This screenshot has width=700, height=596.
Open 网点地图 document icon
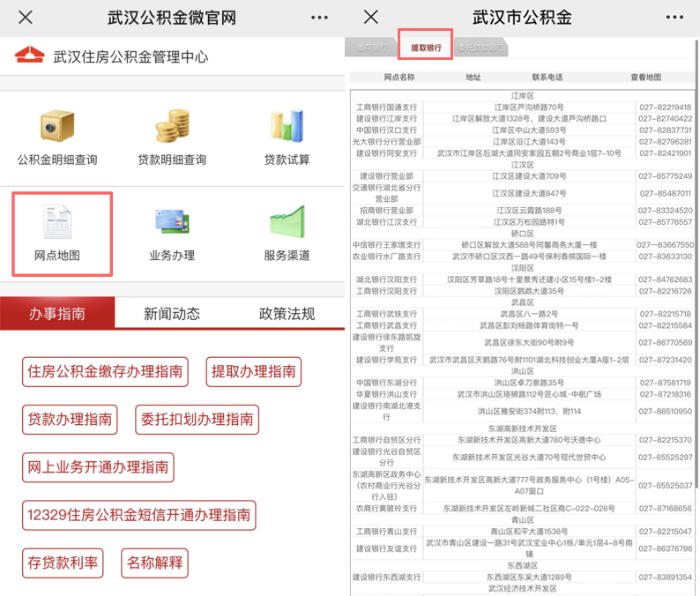pos(57,221)
